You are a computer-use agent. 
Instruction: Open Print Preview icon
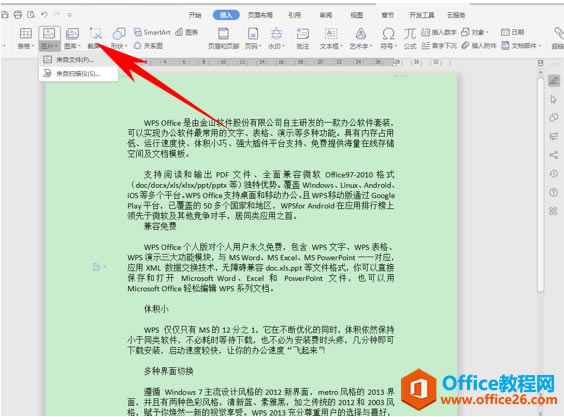point(31,15)
